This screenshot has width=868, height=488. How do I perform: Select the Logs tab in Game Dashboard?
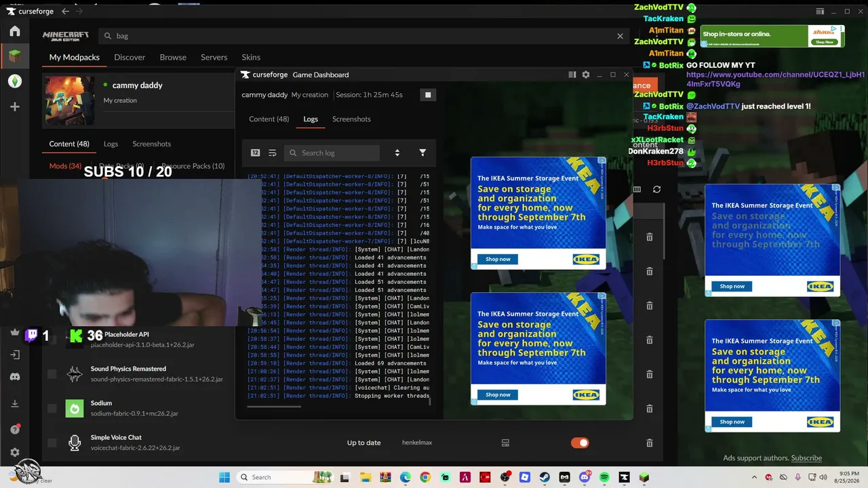click(x=311, y=119)
